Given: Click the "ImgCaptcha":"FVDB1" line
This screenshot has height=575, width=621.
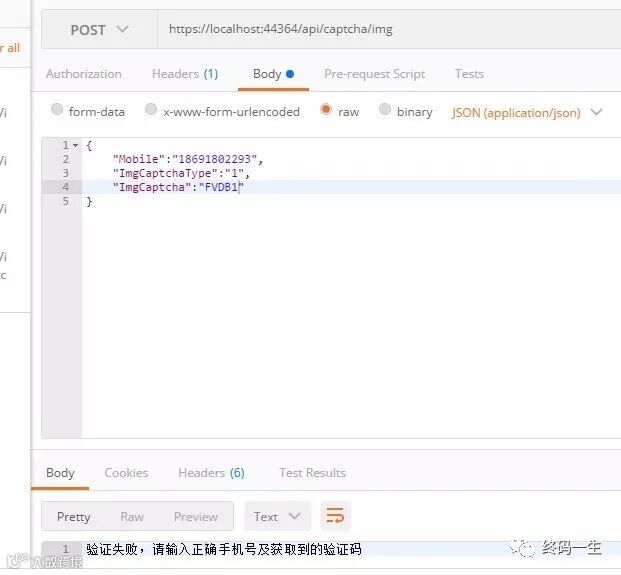Looking at the screenshot, I should (x=178, y=187).
